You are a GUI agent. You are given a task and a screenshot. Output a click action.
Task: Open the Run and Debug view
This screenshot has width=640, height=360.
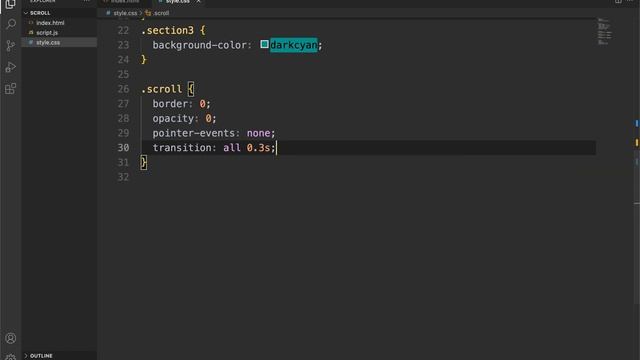(x=11, y=67)
